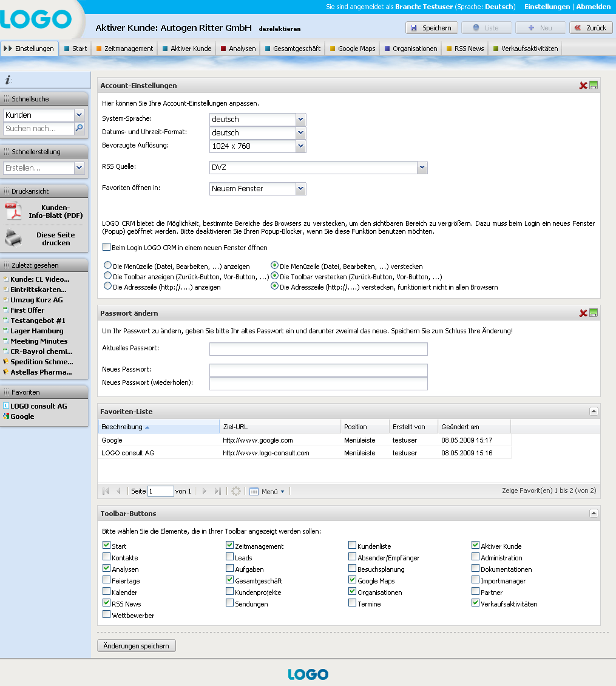
Task: Open the System-Sprache dropdown
Action: click(x=300, y=120)
